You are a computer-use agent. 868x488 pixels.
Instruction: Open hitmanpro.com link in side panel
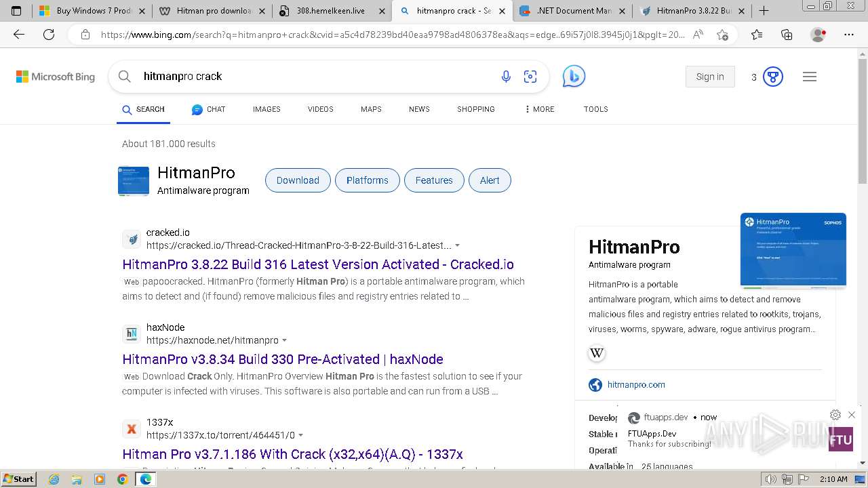(x=636, y=384)
